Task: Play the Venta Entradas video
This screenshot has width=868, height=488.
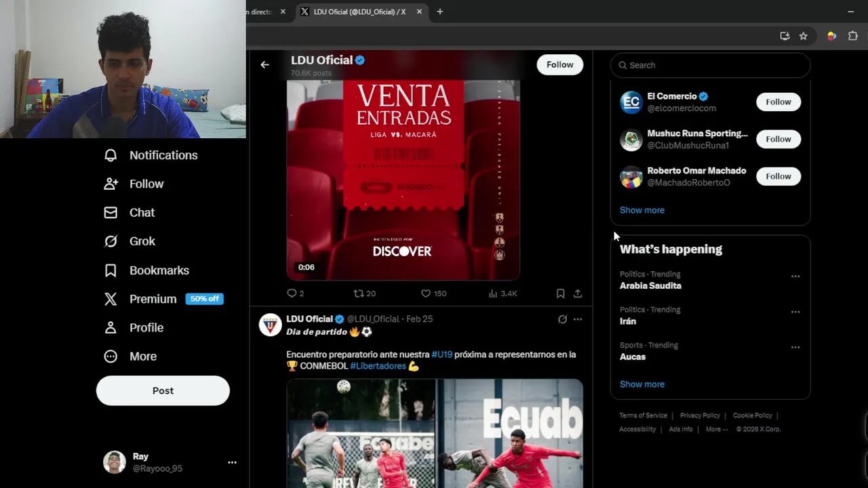Action: 403,180
